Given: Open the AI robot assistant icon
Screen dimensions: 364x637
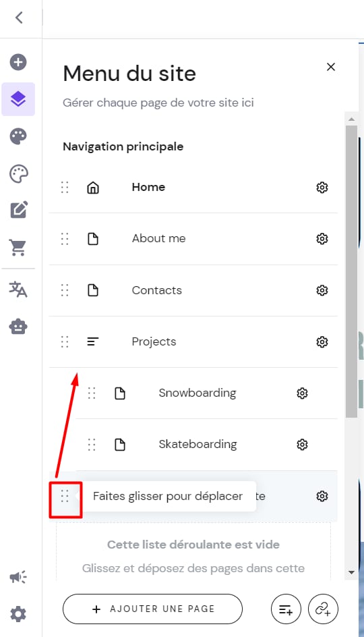Looking at the screenshot, I should click(x=18, y=326).
